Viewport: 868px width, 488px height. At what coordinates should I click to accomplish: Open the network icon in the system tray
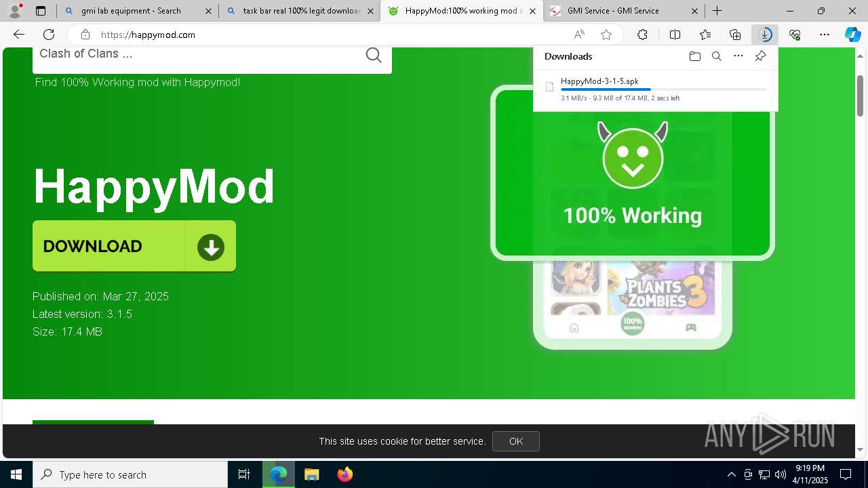point(764,474)
